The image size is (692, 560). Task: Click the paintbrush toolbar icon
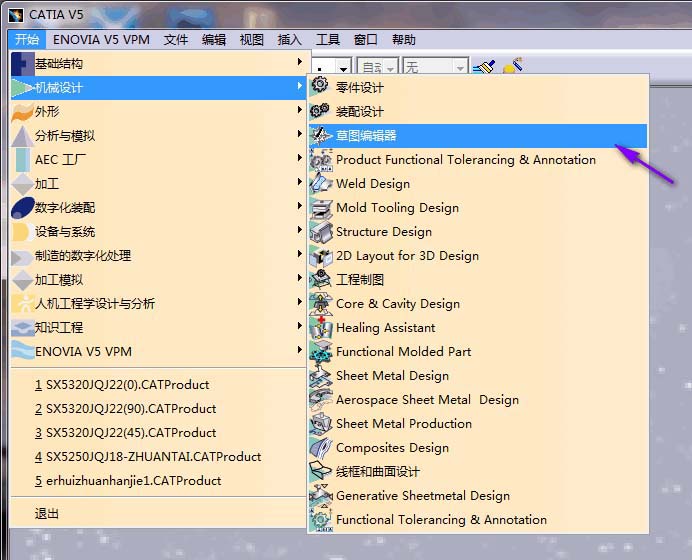[484, 66]
